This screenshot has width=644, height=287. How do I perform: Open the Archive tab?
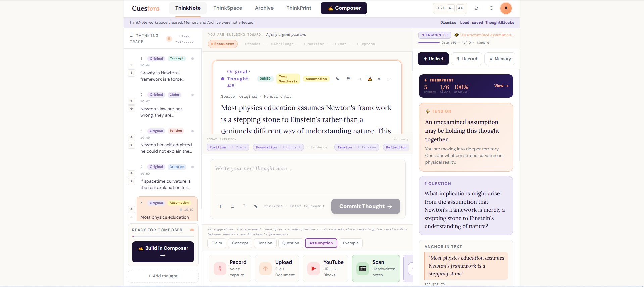[264, 8]
